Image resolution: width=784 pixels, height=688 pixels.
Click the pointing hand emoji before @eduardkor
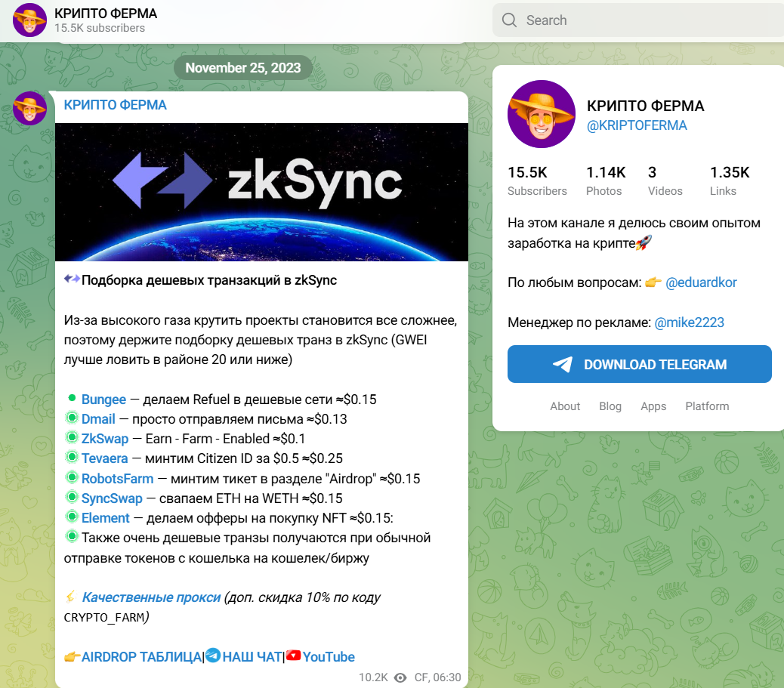click(653, 282)
